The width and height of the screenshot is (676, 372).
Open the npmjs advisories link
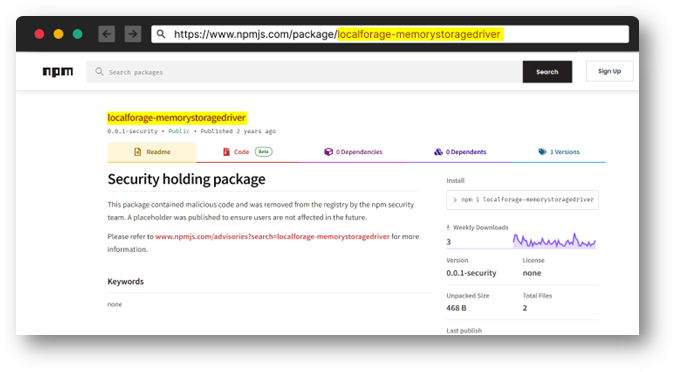[x=272, y=237]
